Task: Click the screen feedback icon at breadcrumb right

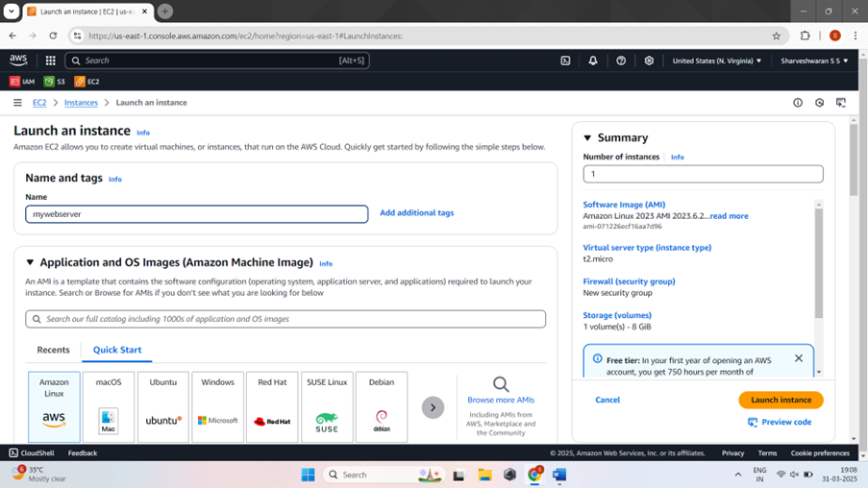Action: point(841,103)
